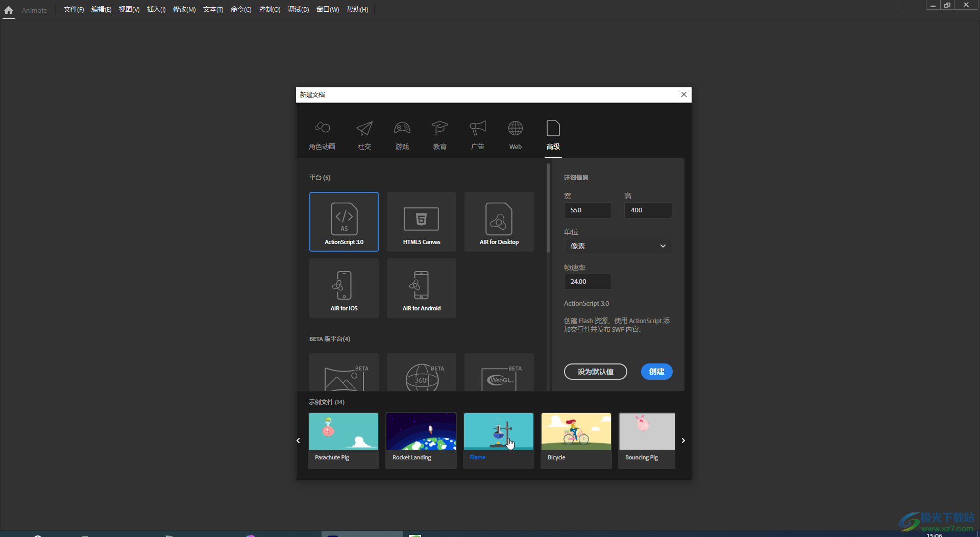Show previous sample files with left arrow

click(299, 441)
